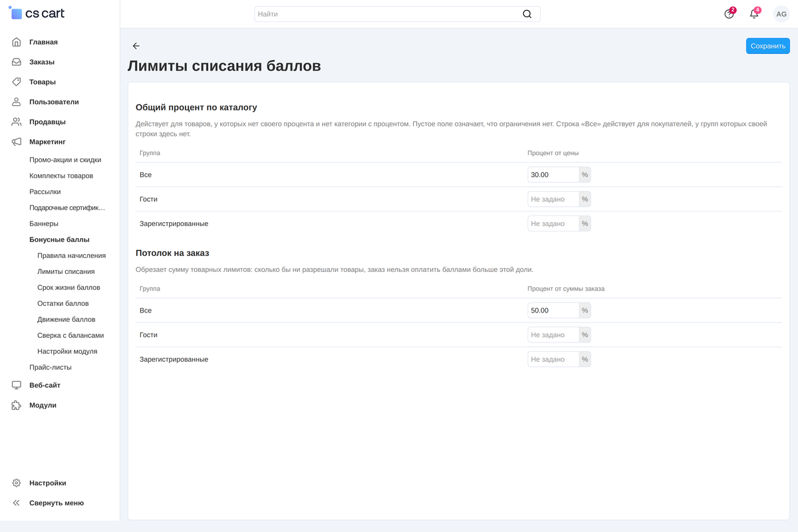Open Сверка с балансами
The image size is (798, 532).
[x=70, y=335]
